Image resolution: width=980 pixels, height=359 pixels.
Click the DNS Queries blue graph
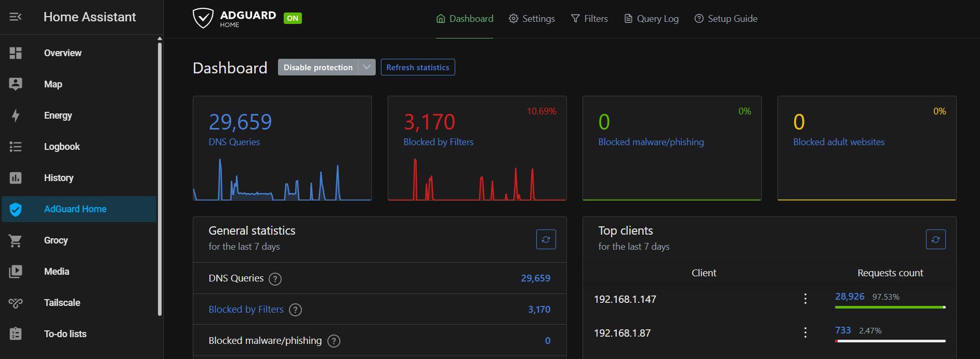282,180
